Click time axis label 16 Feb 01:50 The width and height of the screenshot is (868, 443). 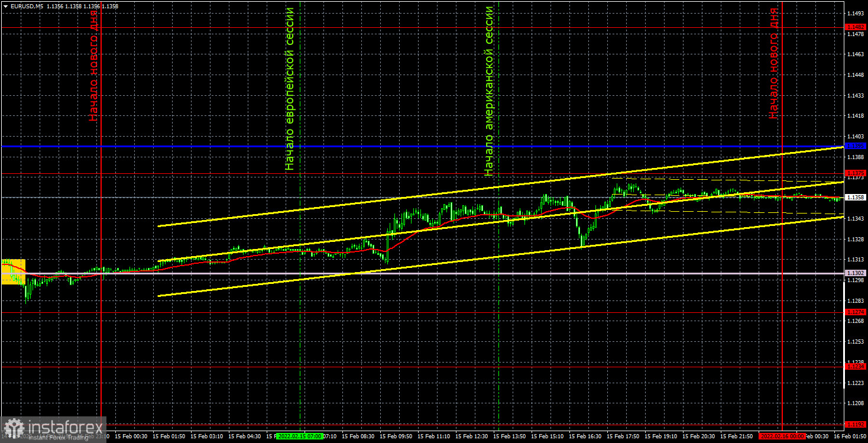click(x=850, y=436)
